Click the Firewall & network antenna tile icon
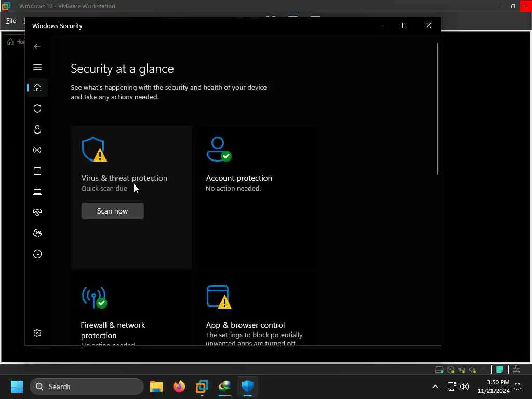This screenshot has width=532, height=399. click(x=95, y=298)
